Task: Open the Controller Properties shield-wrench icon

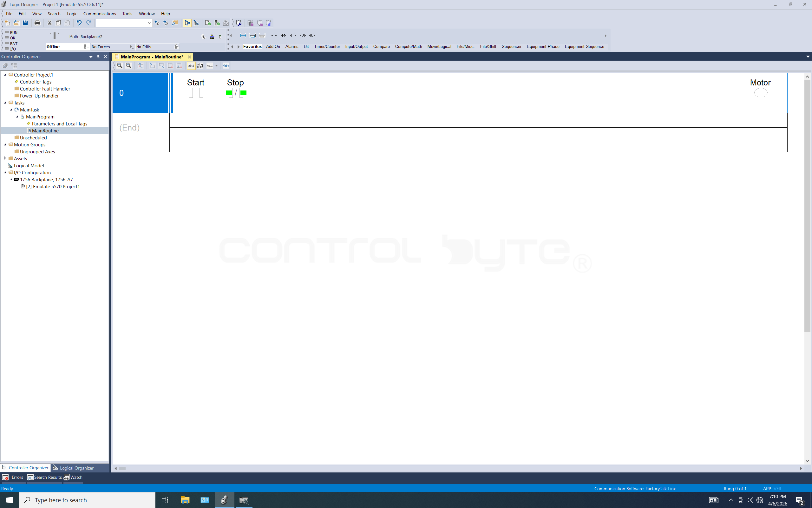Action: (x=239, y=23)
